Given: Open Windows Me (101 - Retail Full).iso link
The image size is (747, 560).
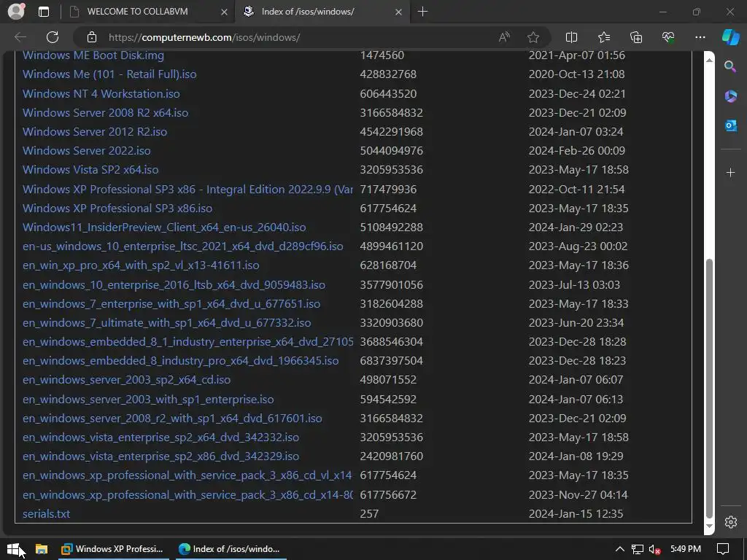Looking at the screenshot, I should point(109,74).
